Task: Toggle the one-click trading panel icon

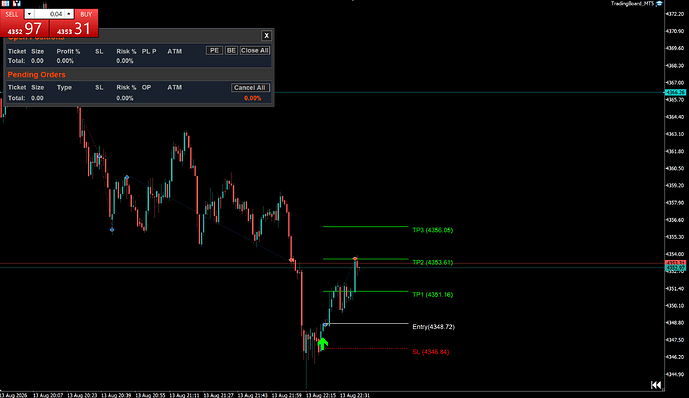Action: click(5, 4)
